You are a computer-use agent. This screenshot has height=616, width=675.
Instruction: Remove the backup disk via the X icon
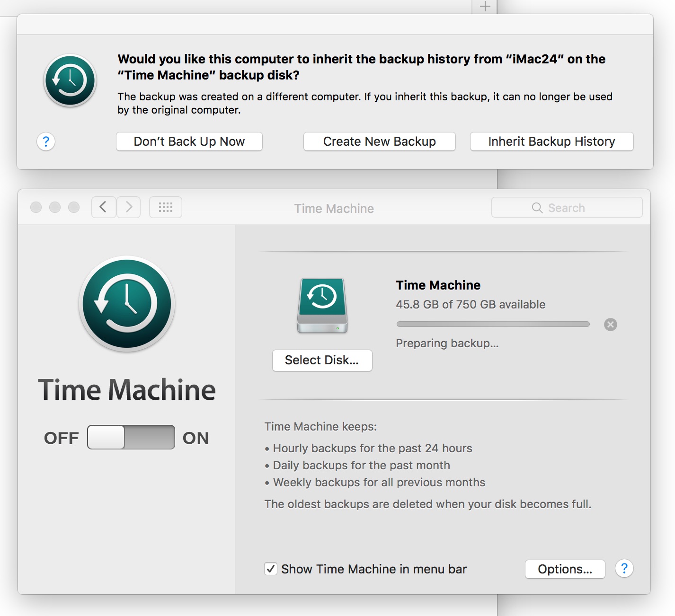pos(610,324)
